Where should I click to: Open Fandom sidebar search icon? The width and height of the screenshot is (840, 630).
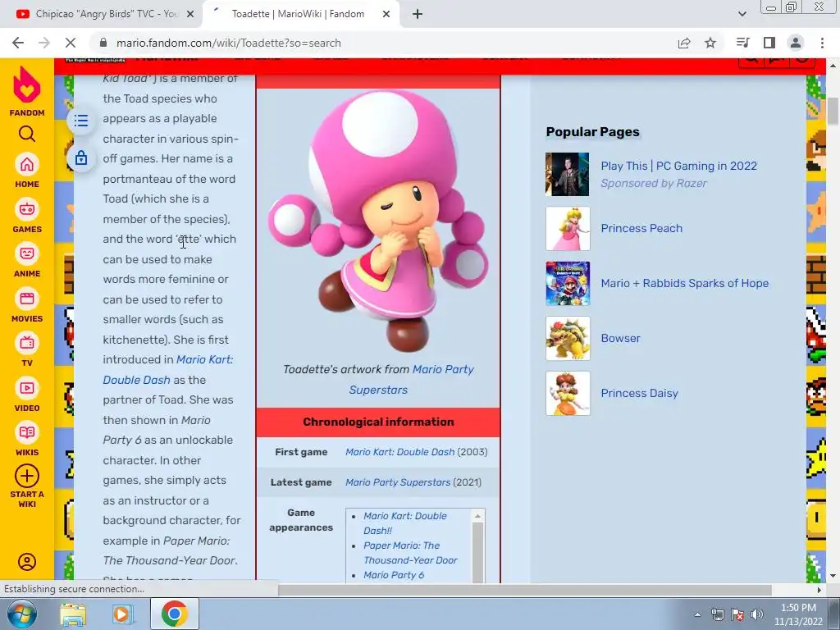pyautogui.click(x=27, y=134)
